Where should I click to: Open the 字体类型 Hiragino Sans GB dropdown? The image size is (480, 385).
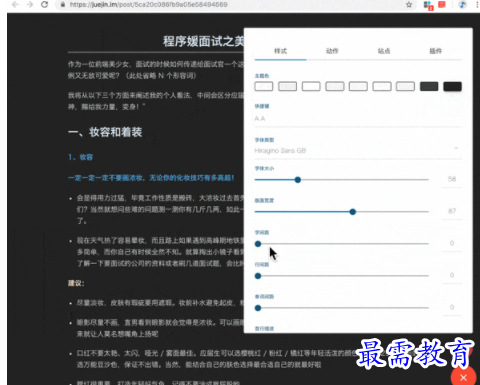tap(358, 151)
